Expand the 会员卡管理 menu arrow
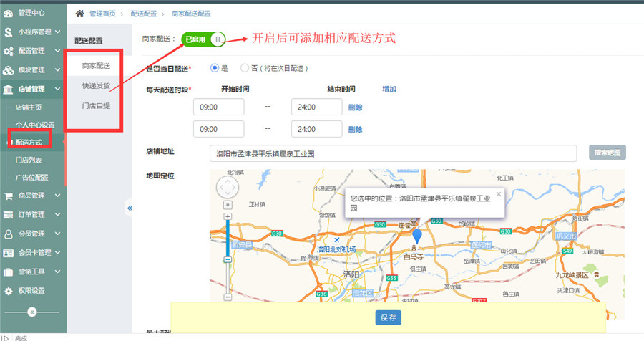This screenshot has width=644, height=341. 57,252
